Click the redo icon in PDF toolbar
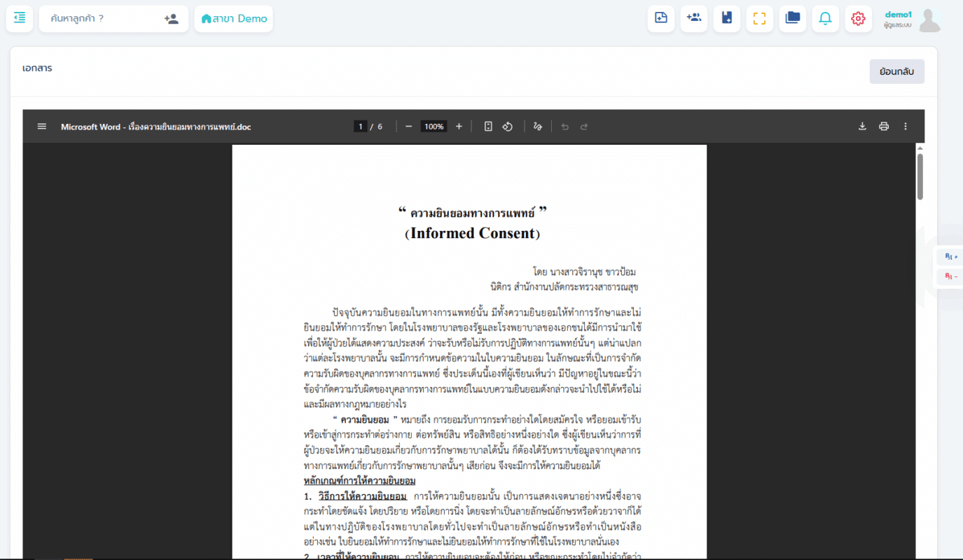 (x=583, y=127)
